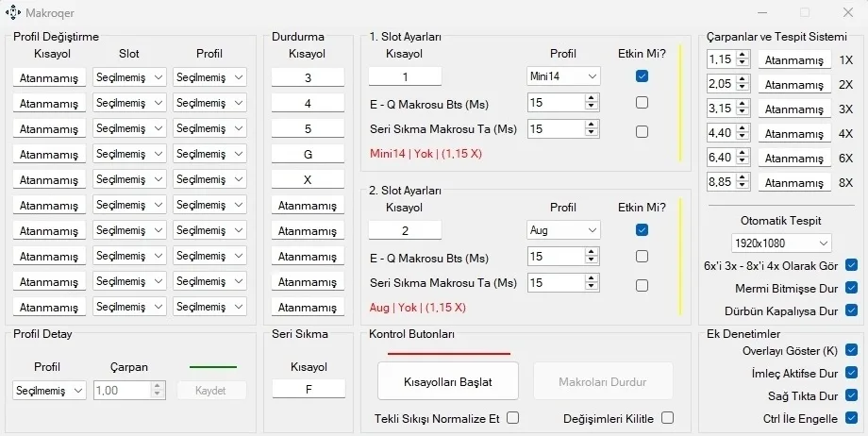This screenshot has width=868, height=436.
Task: Click the Makroqer app icon in title bar
Action: point(13,13)
